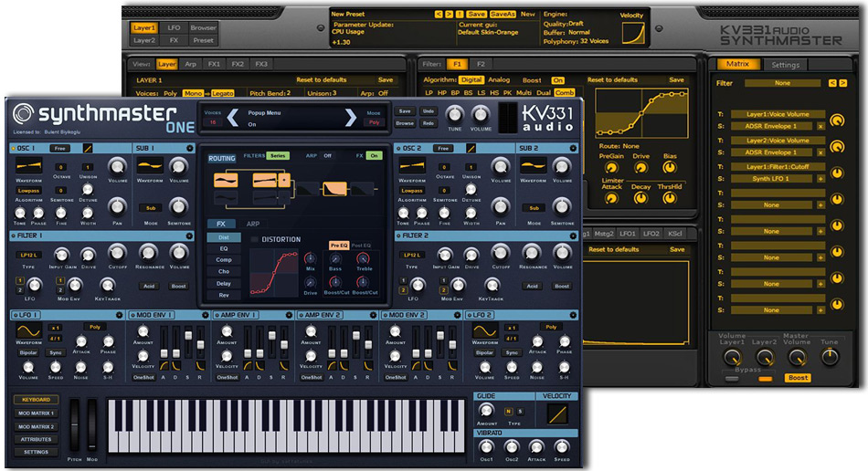
Task: Open OSC 1 Lowpass algorithm dropdown
Action: click(29, 191)
